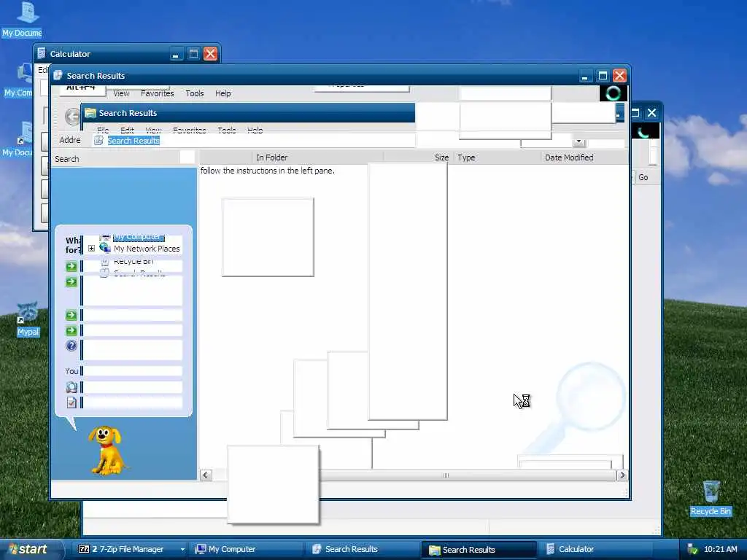The width and height of the screenshot is (747, 560).
Task: Select My Network Places in the tree
Action: (x=147, y=249)
